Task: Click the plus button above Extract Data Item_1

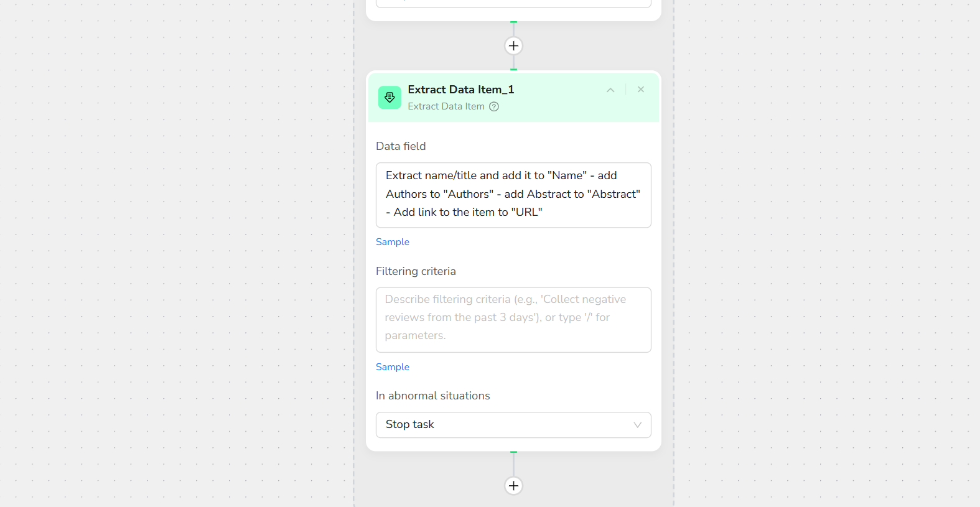Action: (513, 46)
